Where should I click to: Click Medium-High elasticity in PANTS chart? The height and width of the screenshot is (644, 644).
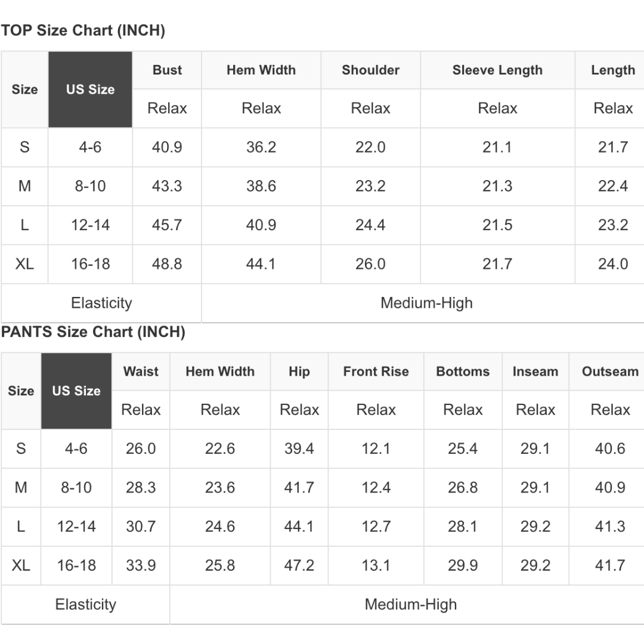(411, 605)
